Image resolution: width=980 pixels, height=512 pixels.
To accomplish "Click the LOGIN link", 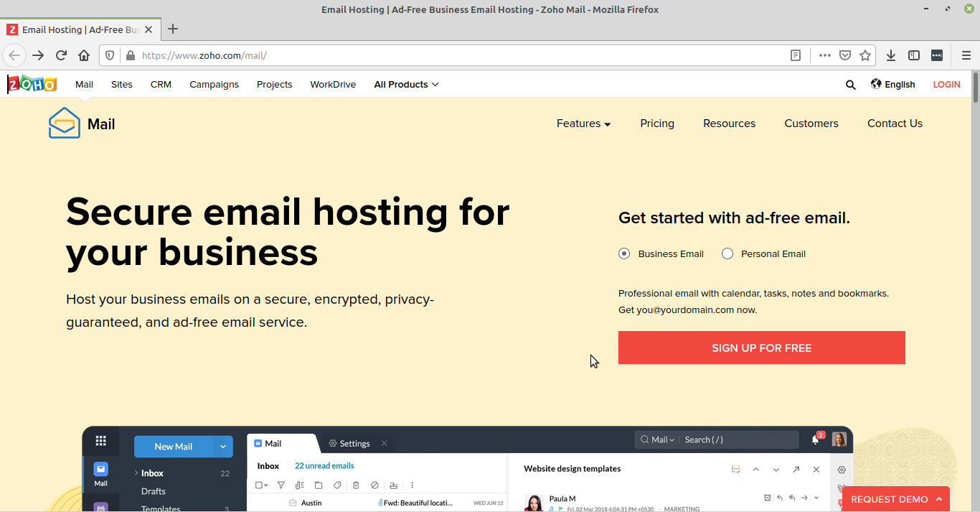I will pyautogui.click(x=946, y=85).
